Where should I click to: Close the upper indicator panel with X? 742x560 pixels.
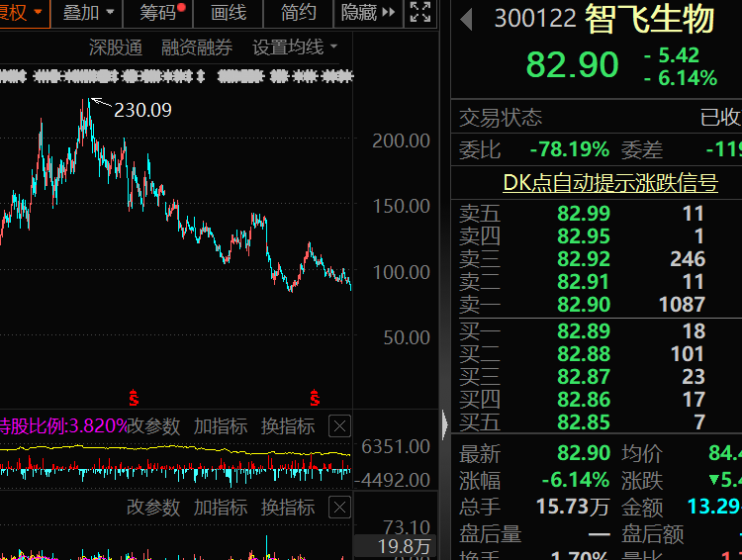pos(339,426)
